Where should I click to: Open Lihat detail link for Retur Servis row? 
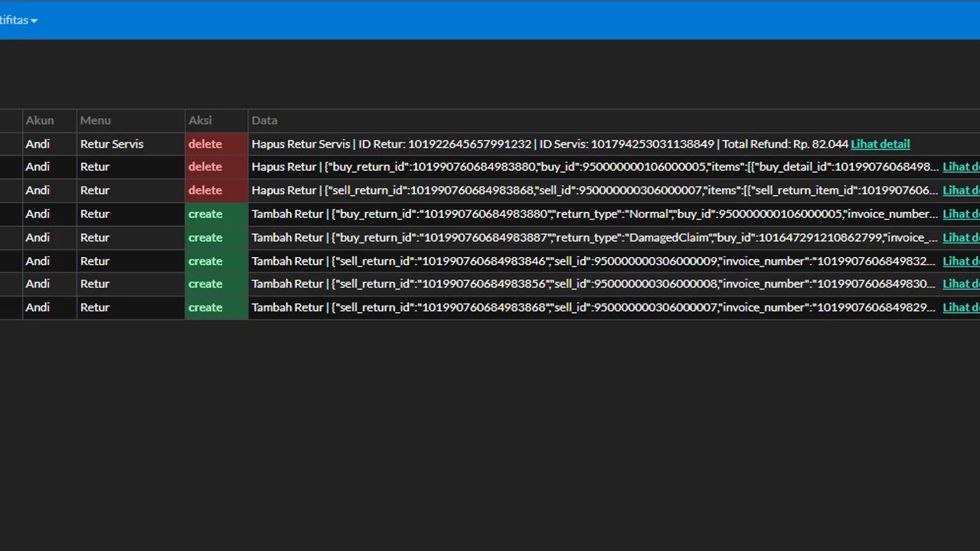(x=880, y=144)
